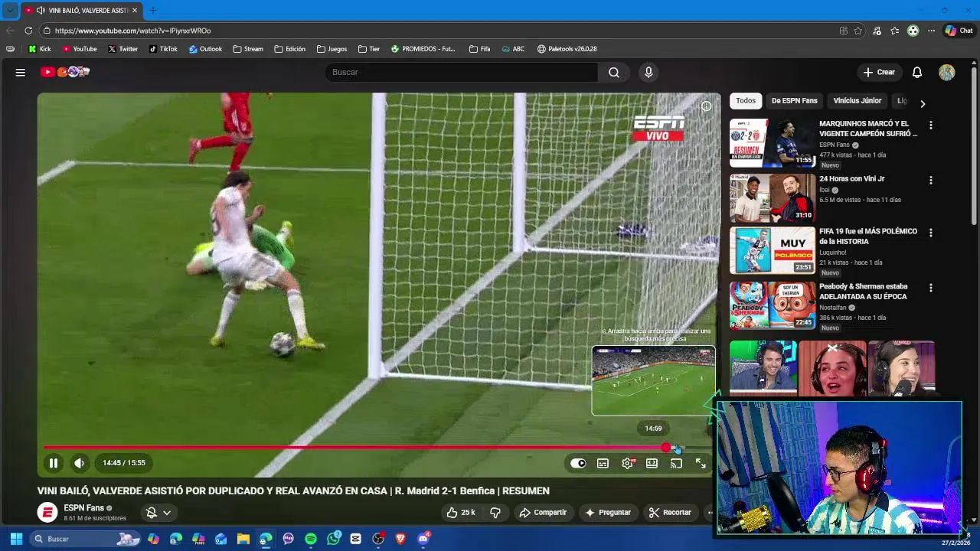Open options menu for Peabody & Sherman video
The image size is (980, 551).
pos(931,288)
